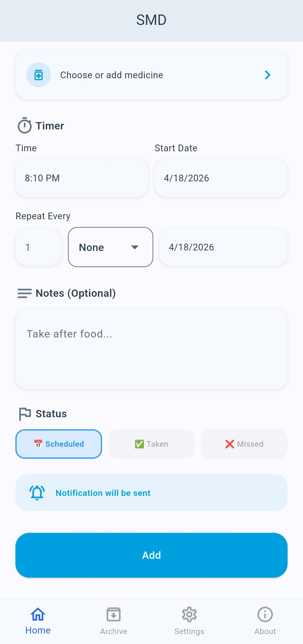Open the 8:10 PM time picker
Image resolution: width=303 pixels, height=644 pixels.
82,178
